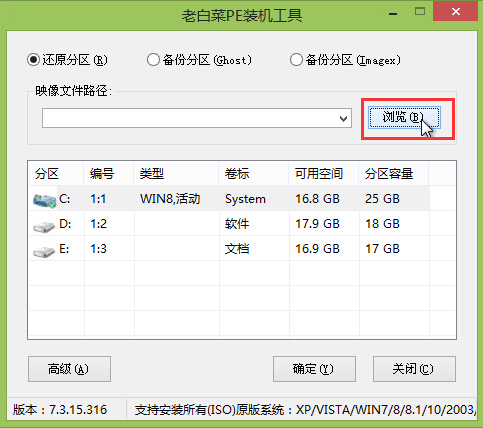Image resolution: width=483 pixels, height=428 pixels.
Task: Choose the 备份分区 (Imagex) radio option
Action: click(x=296, y=60)
